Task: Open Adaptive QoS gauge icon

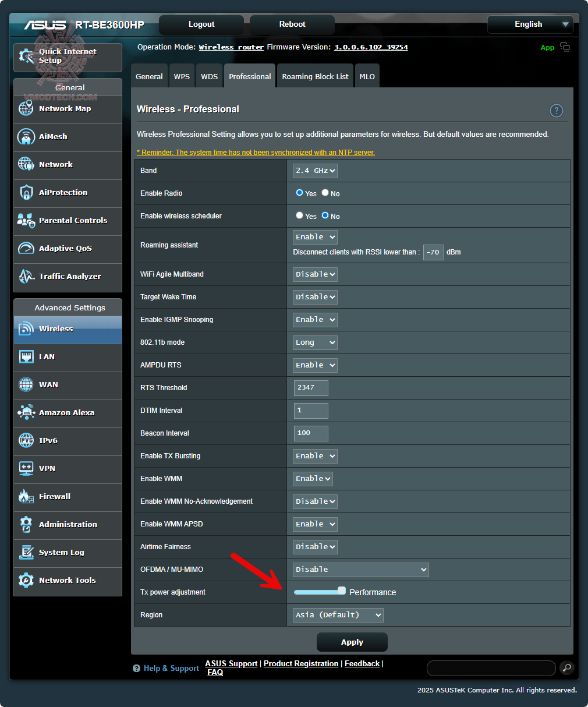Action: click(x=26, y=248)
